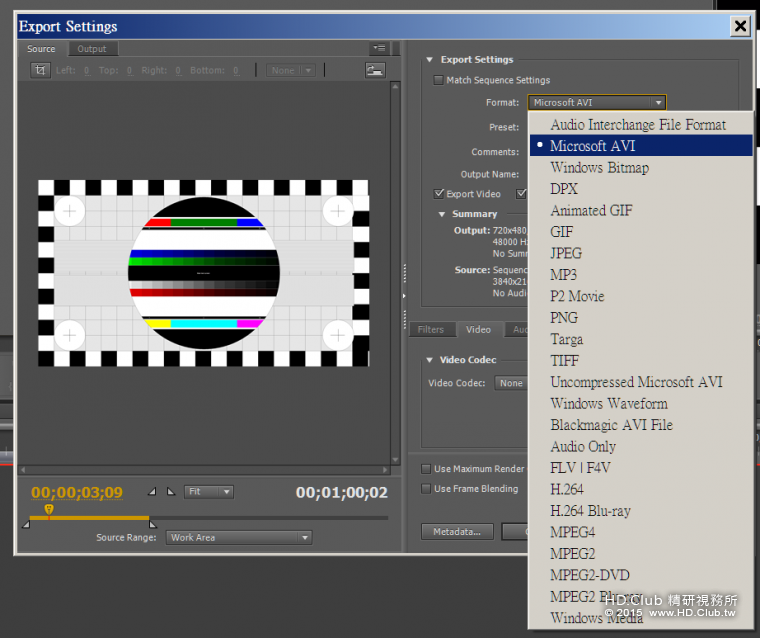760x638 pixels.
Task: Click the aspect ratio correction icon button
Action: (x=375, y=70)
